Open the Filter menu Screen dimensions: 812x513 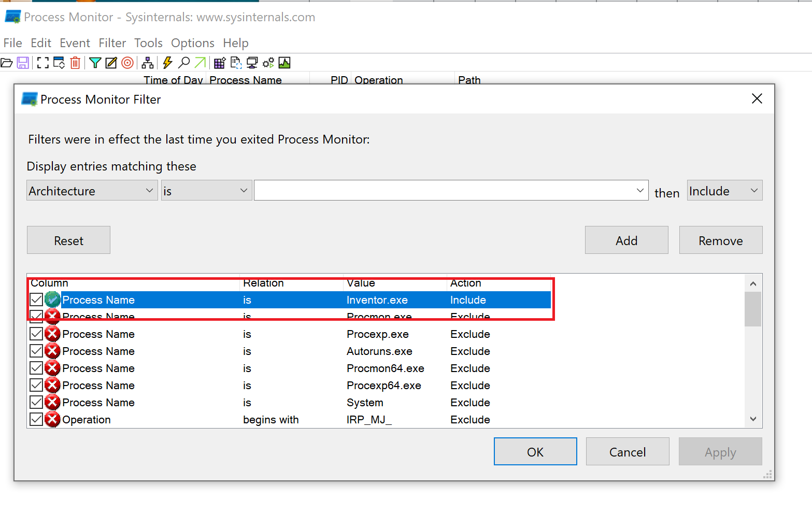(x=112, y=43)
